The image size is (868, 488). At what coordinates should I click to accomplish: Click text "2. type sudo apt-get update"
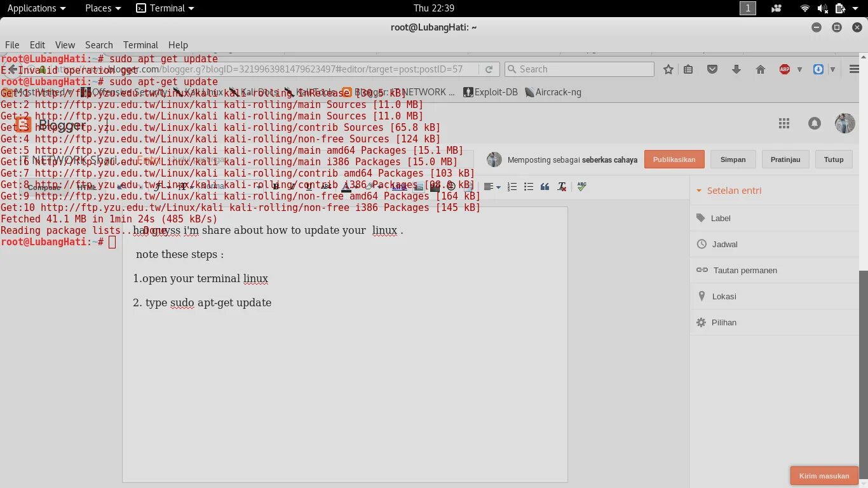202,303
